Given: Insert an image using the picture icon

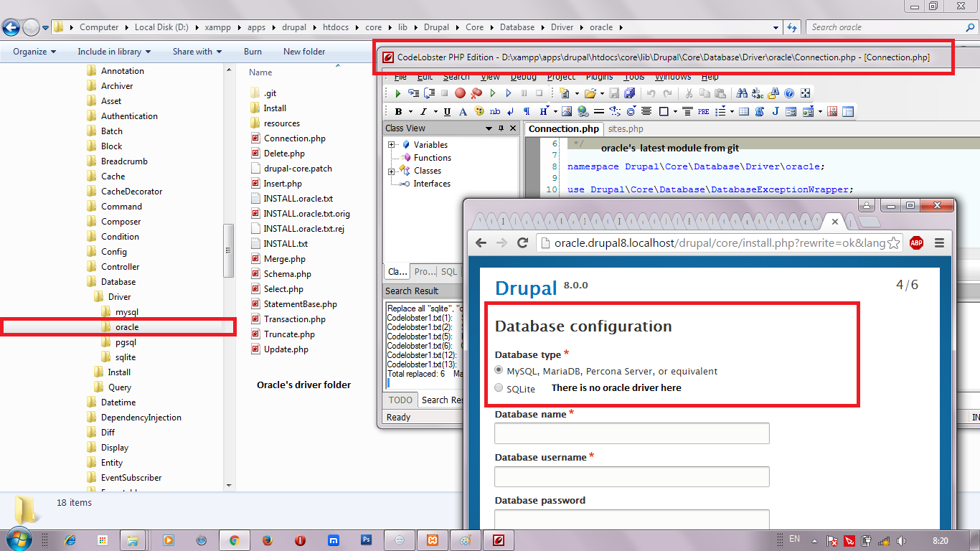Looking at the screenshot, I should 566,111.
